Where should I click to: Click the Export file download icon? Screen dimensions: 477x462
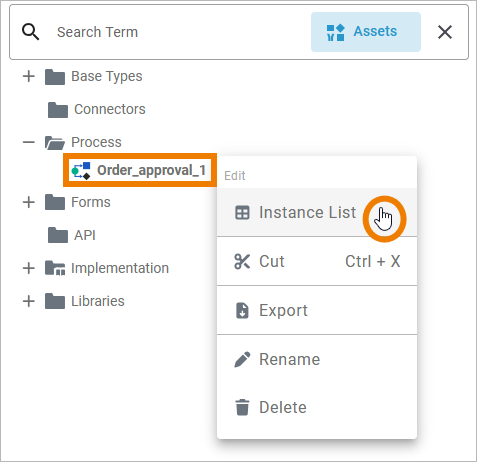click(x=242, y=311)
